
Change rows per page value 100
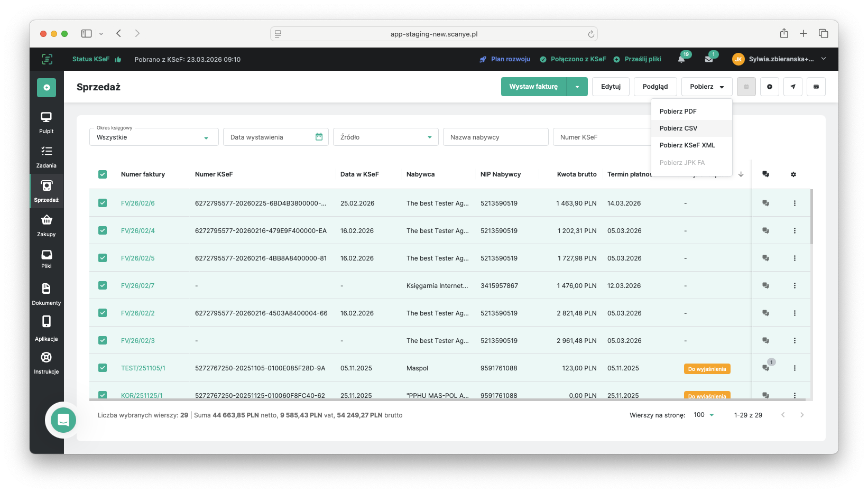pos(704,415)
